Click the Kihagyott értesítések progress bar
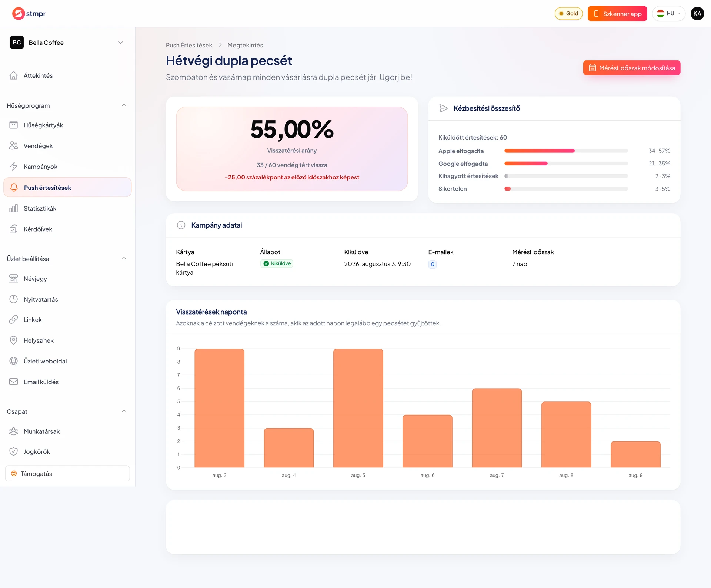Screen dimensions: 711x588 566,176
